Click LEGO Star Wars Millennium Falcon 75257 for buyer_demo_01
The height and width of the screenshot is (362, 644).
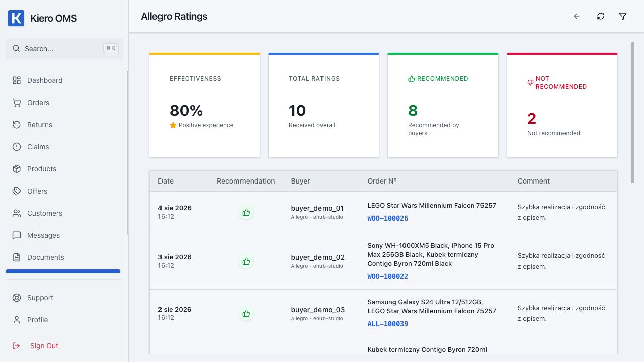click(432, 205)
